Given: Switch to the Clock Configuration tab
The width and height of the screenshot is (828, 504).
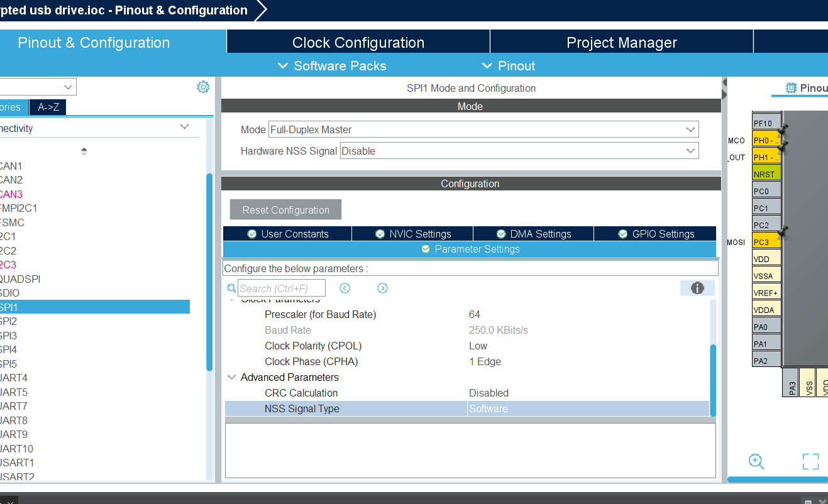Looking at the screenshot, I should click(x=358, y=43).
